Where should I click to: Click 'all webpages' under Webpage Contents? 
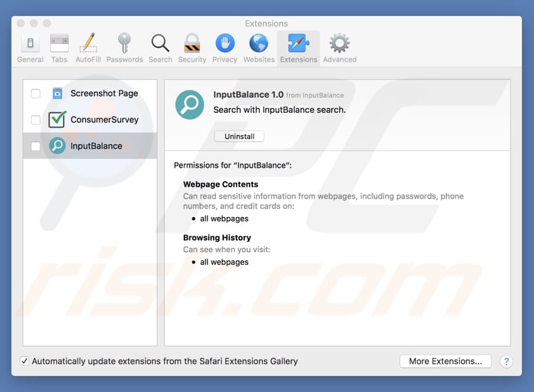click(224, 219)
